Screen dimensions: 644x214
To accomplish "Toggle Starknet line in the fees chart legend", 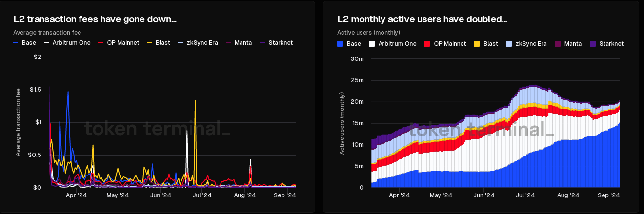I will pos(276,43).
